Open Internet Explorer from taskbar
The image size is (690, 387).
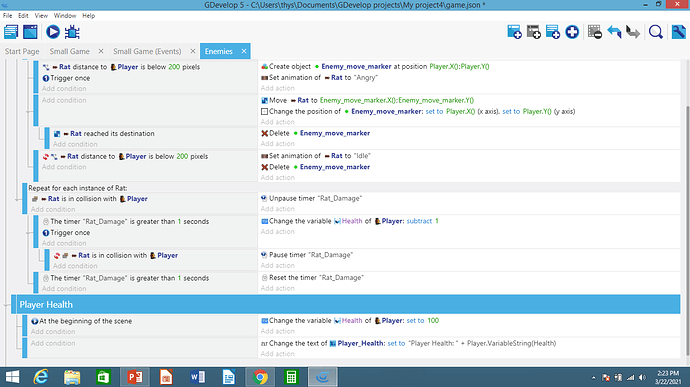pyautogui.click(x=41, y=377)
